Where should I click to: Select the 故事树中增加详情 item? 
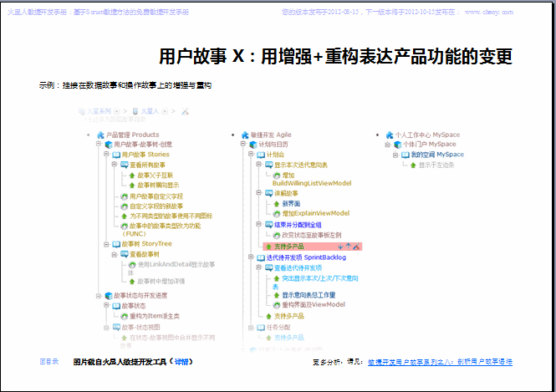point(161,282)
